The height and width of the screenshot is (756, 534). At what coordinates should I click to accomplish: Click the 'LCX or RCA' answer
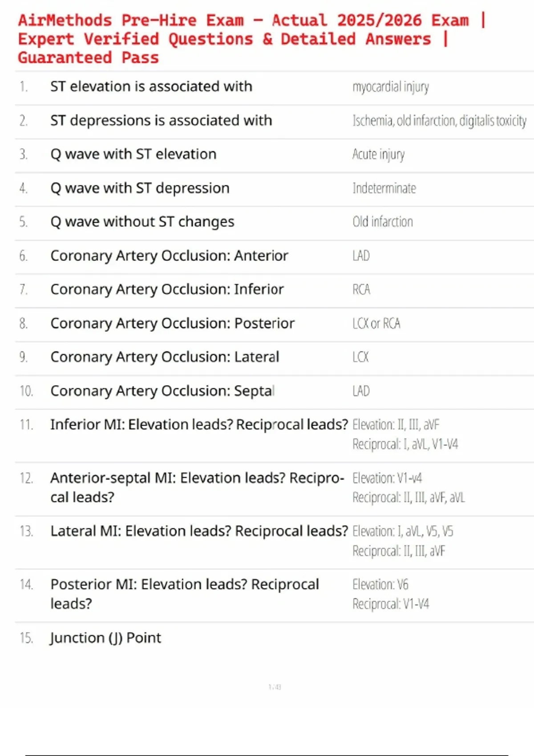(x=376, y=324)
